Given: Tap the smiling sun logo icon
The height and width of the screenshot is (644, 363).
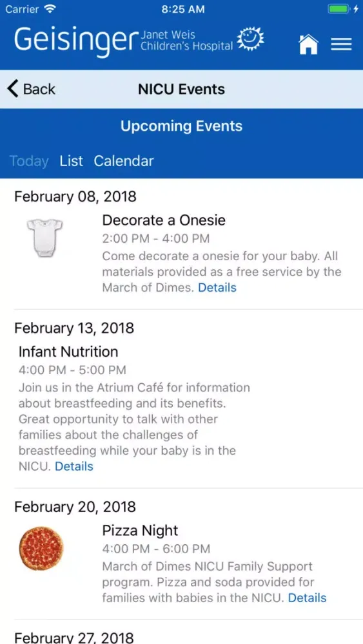Looking at the screenshot, I should click(x=251, y=39).
